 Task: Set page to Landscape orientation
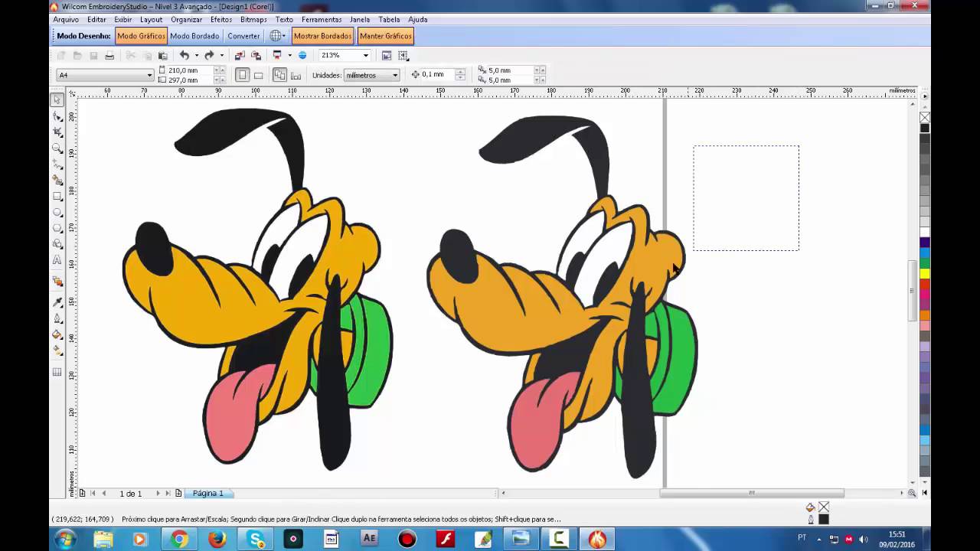click(x=259, y=75)
